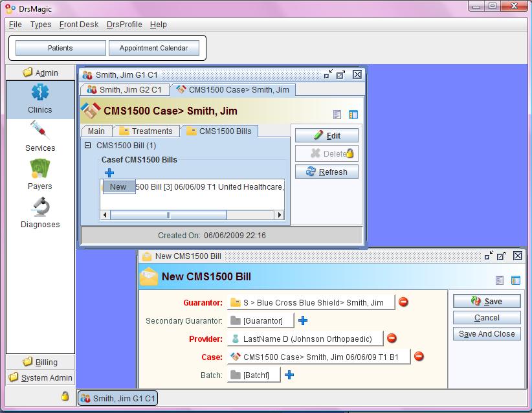
Task: Open the Provider selector field
Action: click(x=305, y=339)
